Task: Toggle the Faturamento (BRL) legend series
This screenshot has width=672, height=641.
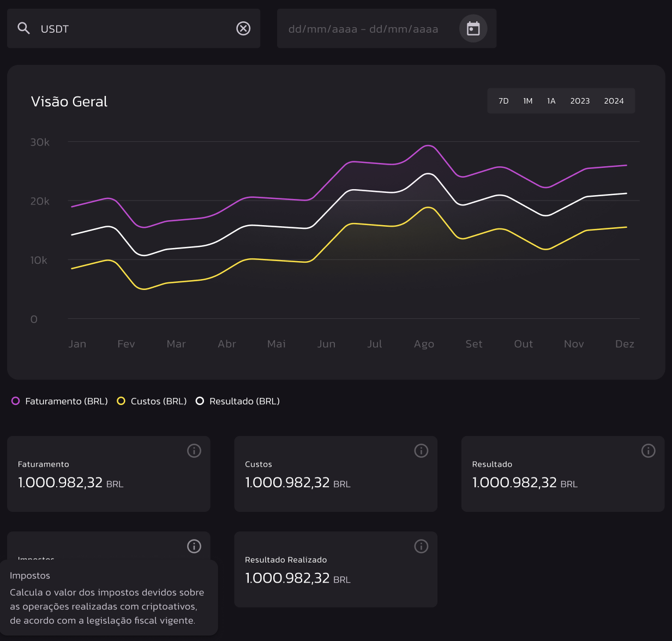Action: point(59,401)
